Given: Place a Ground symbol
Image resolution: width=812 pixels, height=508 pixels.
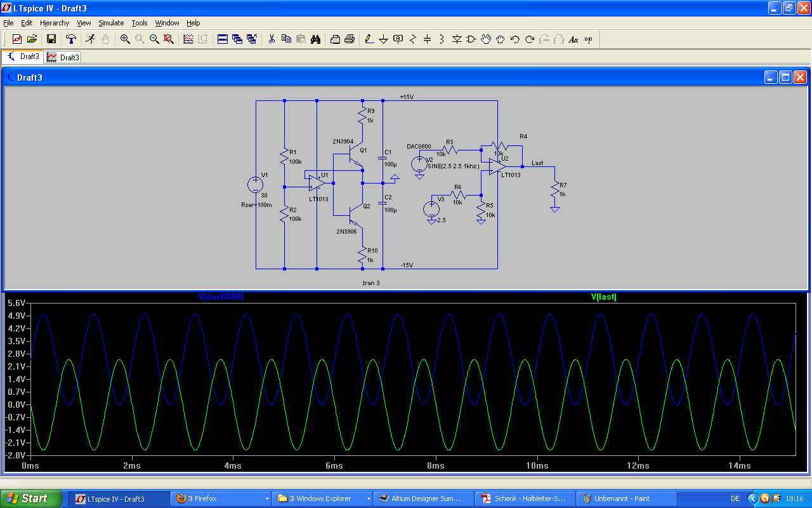Looking at the screenshot, I should tap(384, 39).
